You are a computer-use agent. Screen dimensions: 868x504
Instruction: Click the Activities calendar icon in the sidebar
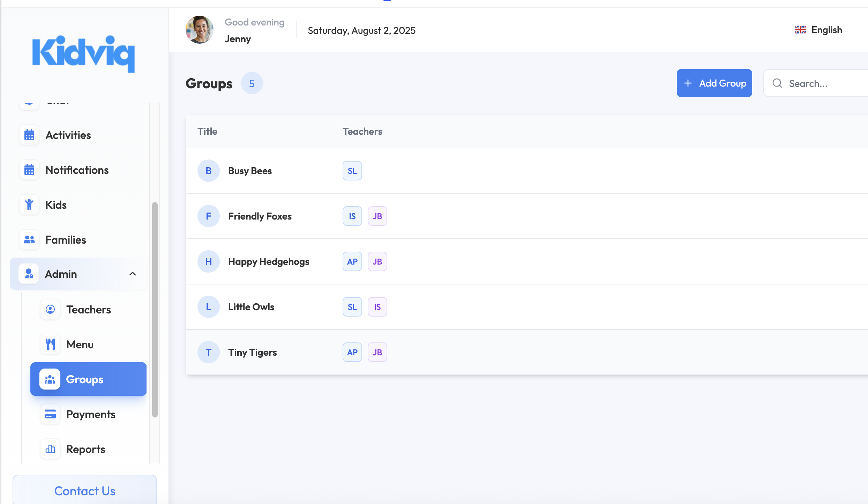coord(29,135)
